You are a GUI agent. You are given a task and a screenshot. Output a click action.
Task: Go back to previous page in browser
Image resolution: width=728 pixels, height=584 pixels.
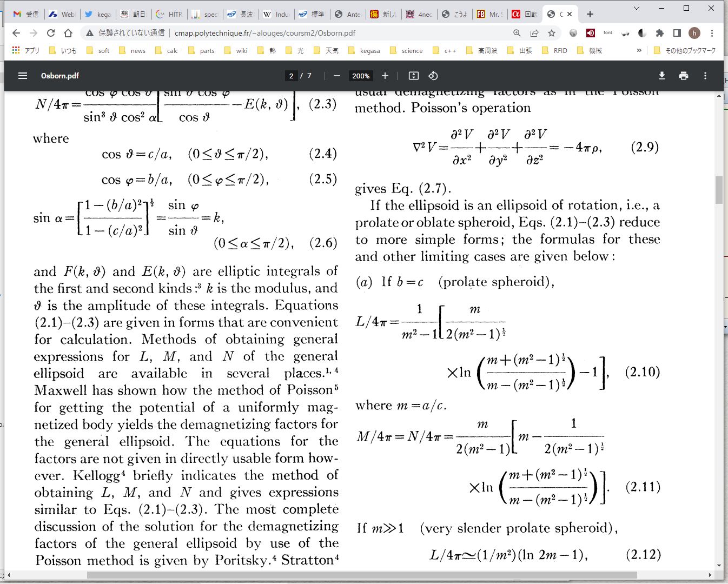(x=16, y=33)
